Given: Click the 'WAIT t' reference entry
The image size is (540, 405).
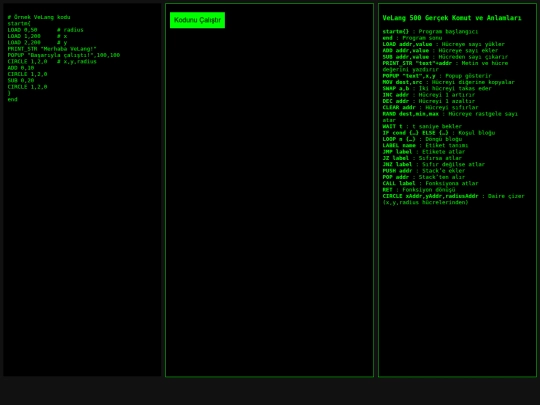Looking at the screenshot, I should coord(422,126).
